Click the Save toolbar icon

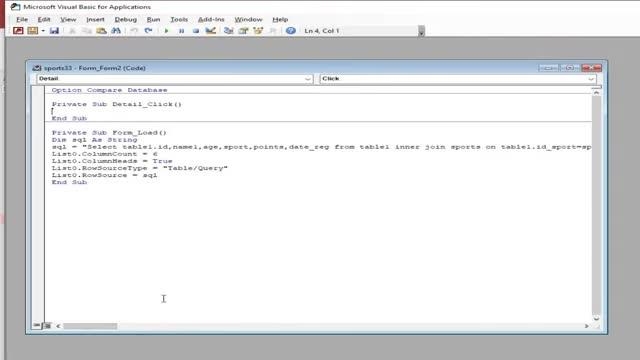pyautogui.click(x=54, y=31)
